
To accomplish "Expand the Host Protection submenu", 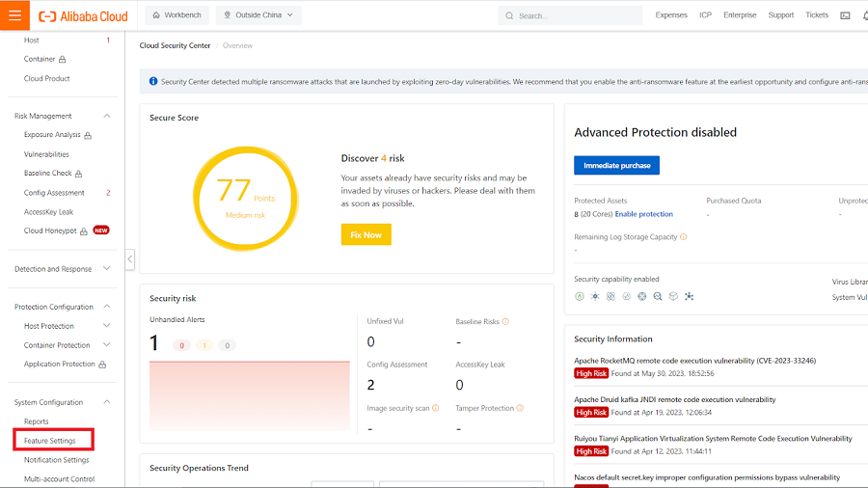I will pos(106,326).
